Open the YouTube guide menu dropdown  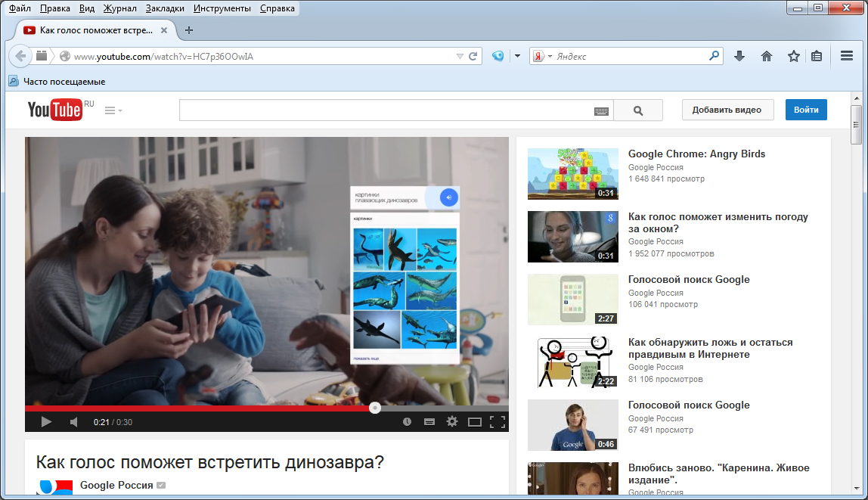pos(113,110)
